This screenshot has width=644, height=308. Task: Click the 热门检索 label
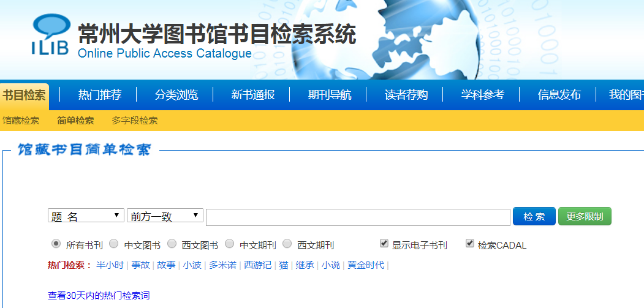(x=69, y=265)
